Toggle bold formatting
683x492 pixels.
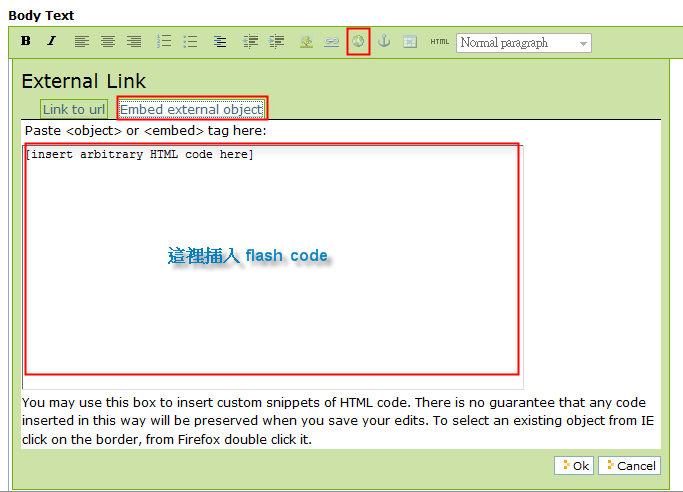point(26,41)
